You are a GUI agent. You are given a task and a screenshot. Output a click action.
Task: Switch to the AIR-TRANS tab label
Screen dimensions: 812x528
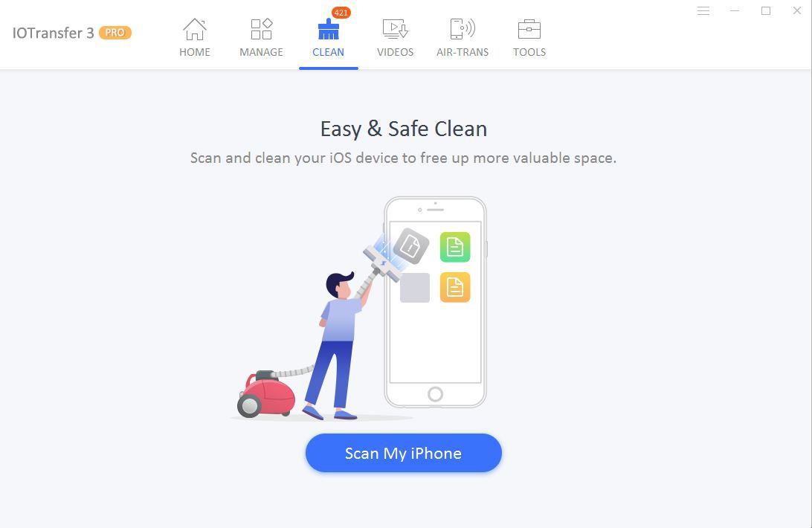point(463,52)
